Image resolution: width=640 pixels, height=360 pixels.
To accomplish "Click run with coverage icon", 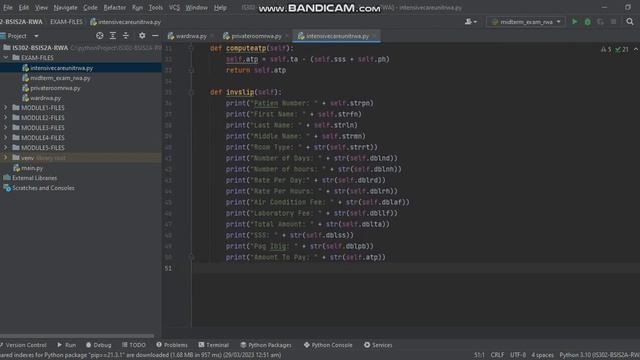I will (600, 22).
